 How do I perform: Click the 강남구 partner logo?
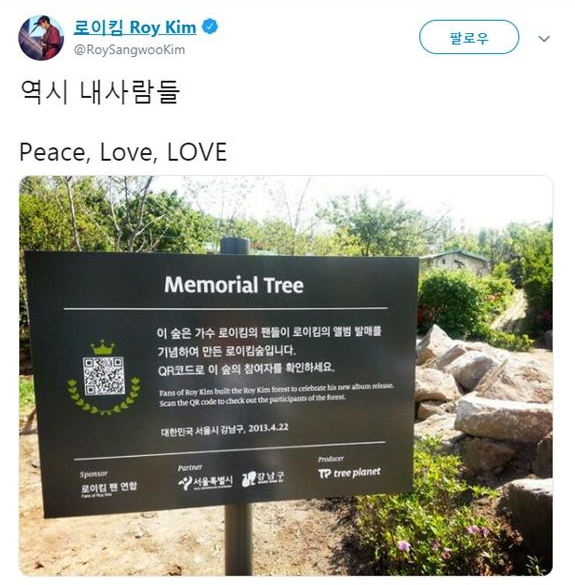tap(263, 478)
